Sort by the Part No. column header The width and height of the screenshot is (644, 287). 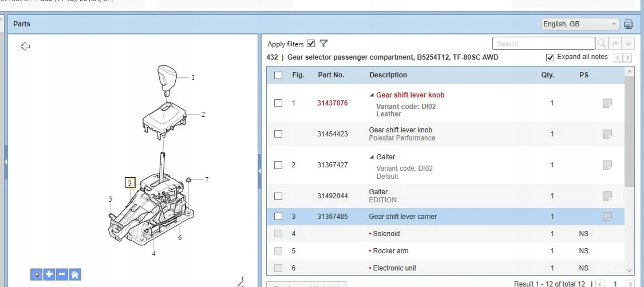tap(331, 75)
